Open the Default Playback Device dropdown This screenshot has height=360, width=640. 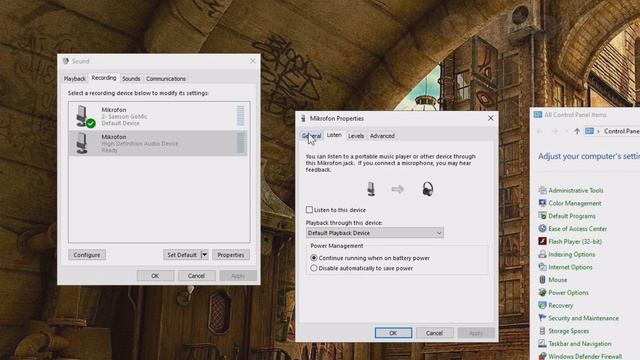click(x=375, y=233)
